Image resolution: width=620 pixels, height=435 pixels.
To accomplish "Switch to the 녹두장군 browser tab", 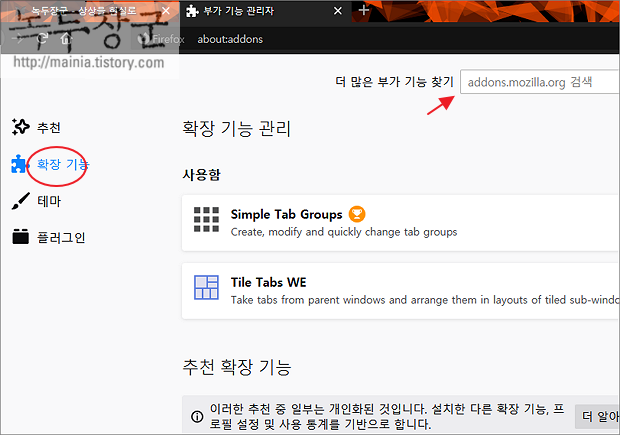I will (89, 11).
